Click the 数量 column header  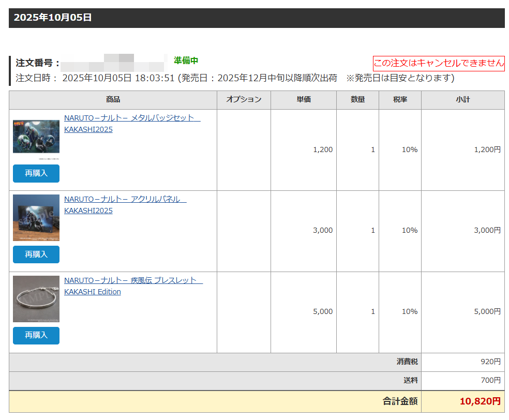coord(357,100)
